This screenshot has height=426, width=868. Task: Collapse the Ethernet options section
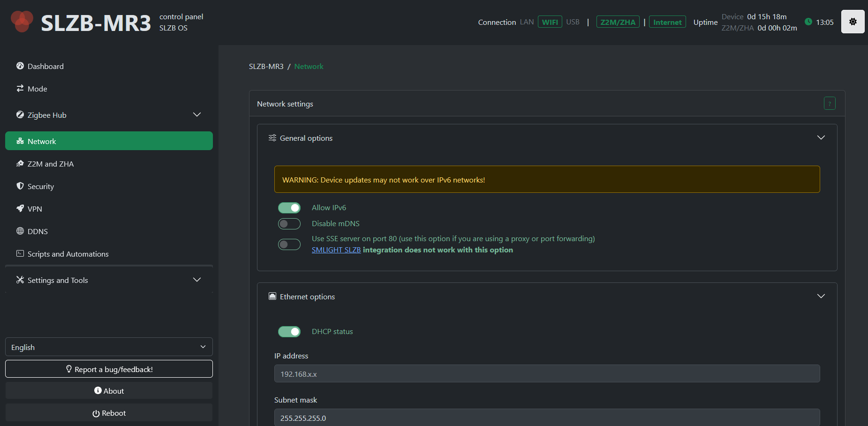tap(821, 297)
